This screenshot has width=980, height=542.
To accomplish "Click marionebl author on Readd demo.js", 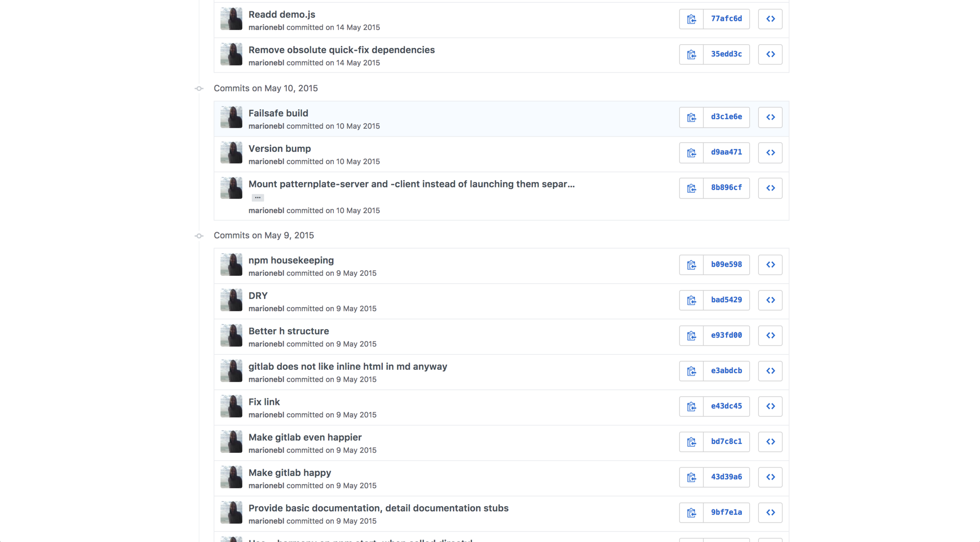I will pyautogui.click(x=266, y=27).
